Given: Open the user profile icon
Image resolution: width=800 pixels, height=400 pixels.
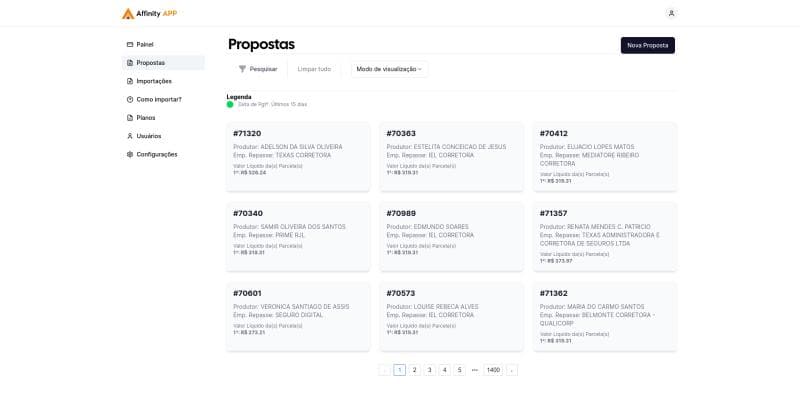Looking at the screenshot, I should point(671,13).
